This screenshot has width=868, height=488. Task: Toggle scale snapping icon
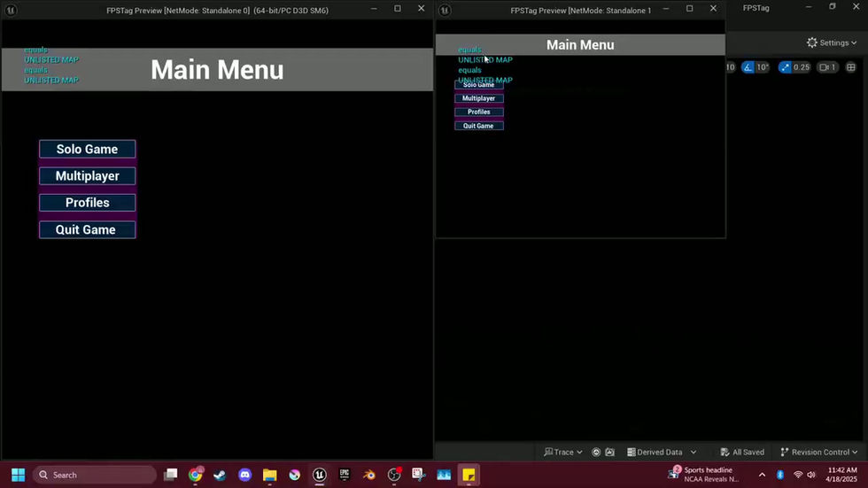(785, 67)
